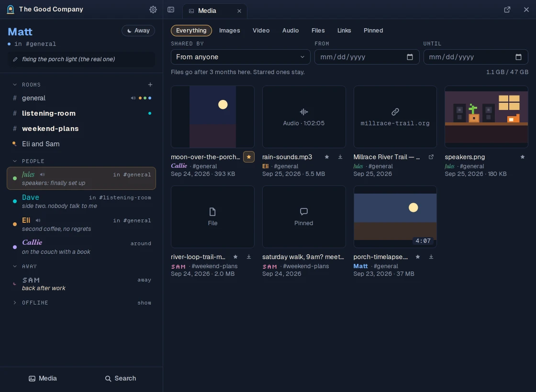The height and width of the screenshot is (392, 536).
Task: Select Dave in people list
Action: click(x=81, y=201)
